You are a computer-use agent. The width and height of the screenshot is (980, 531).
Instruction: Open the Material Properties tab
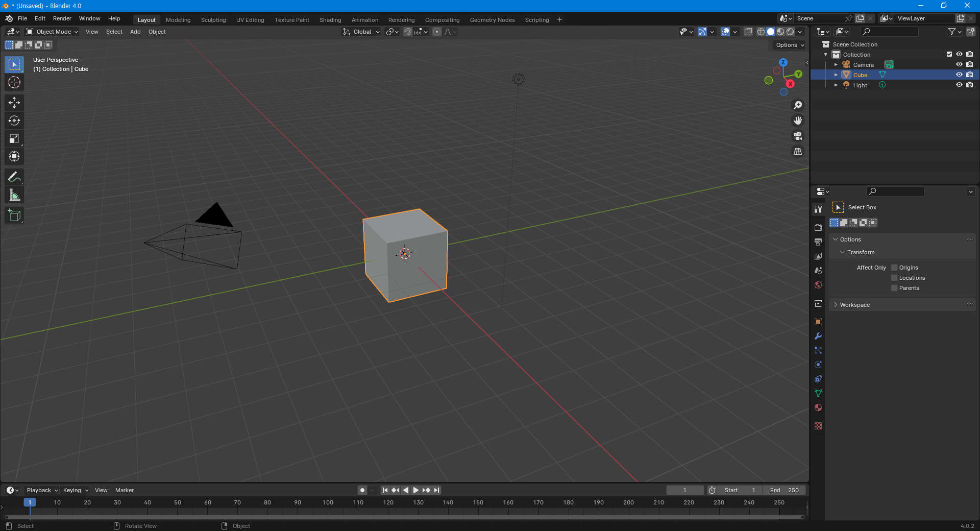[x=818, y=408]
